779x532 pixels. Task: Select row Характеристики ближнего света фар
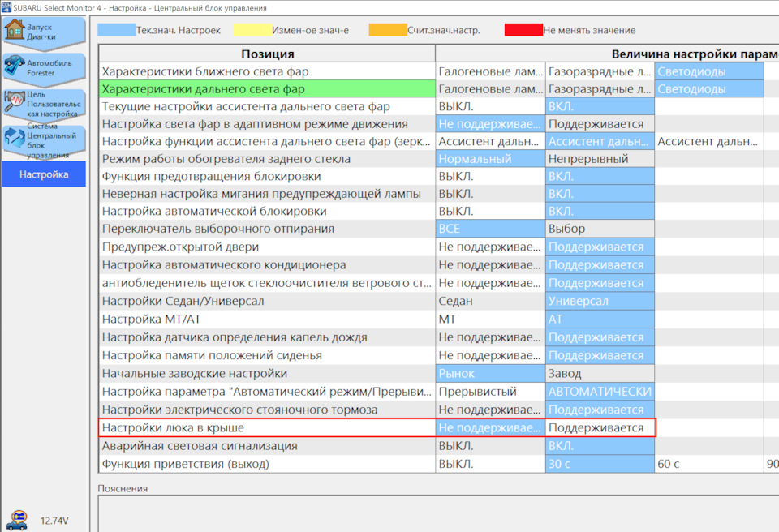267,71
